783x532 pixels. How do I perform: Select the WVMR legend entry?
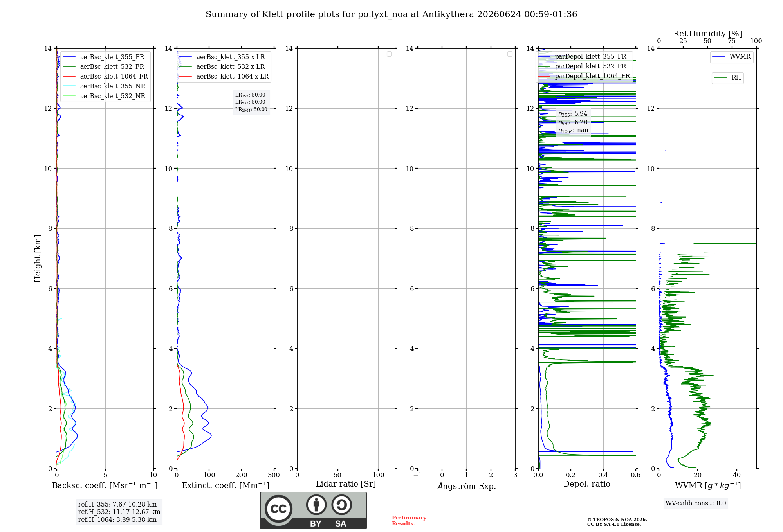(732, 57)
